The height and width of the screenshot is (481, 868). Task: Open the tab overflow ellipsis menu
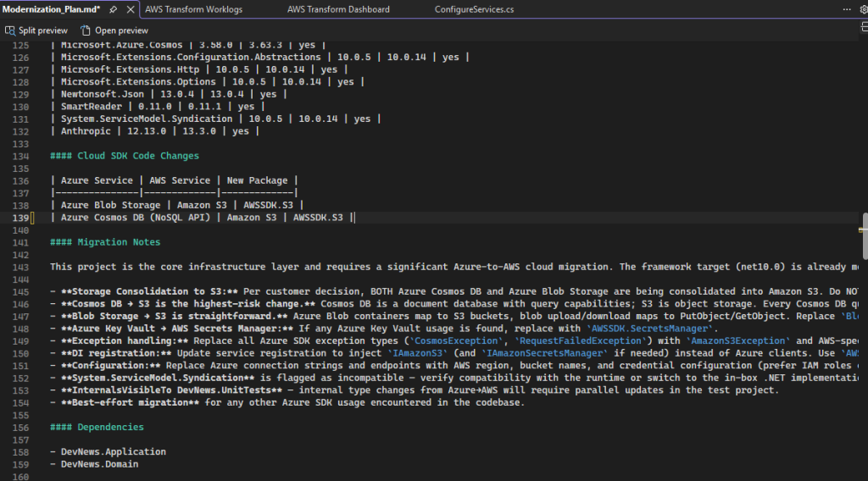pyautogui.click(x=847, y=9)
